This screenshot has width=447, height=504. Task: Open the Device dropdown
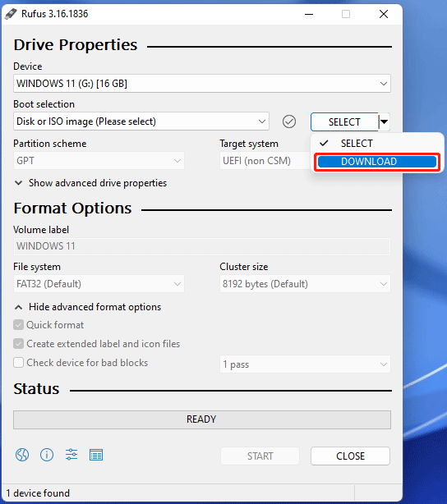202,84
